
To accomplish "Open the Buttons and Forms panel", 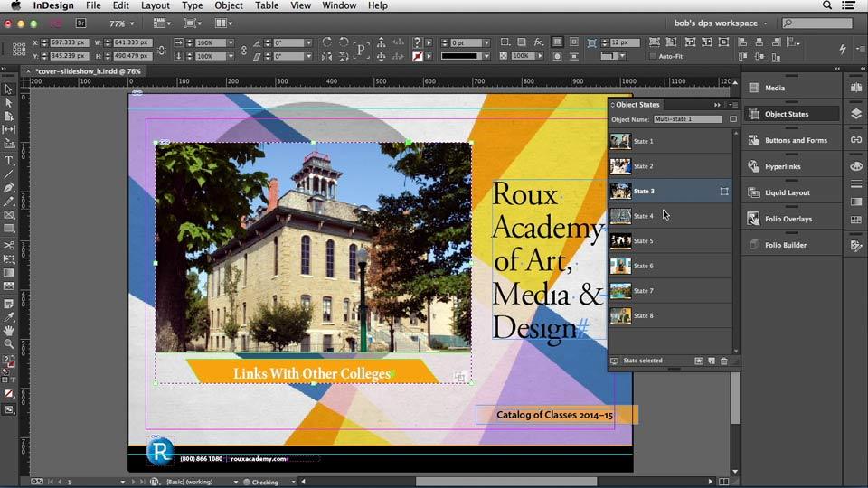I will coord(792,140).
